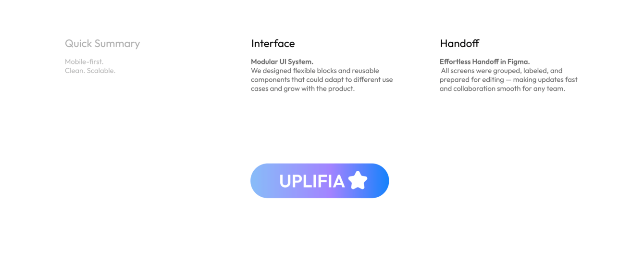
Task: Click the line starting "prepared for editing"
Action: (x=508, y=80)
